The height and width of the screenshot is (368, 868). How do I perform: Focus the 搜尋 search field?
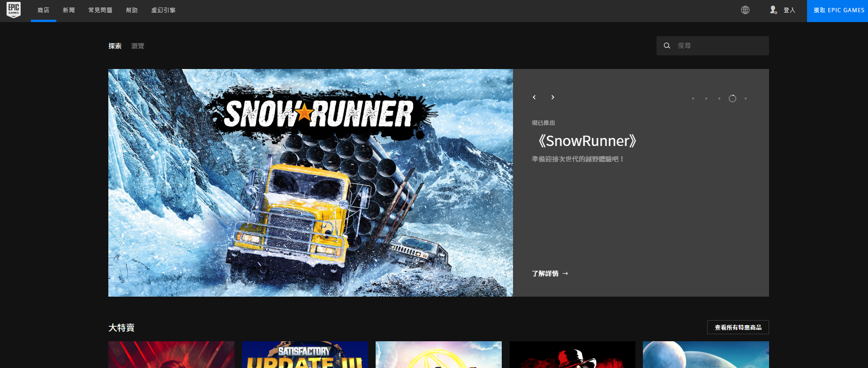pyautogui.click(x=713, y=46)
